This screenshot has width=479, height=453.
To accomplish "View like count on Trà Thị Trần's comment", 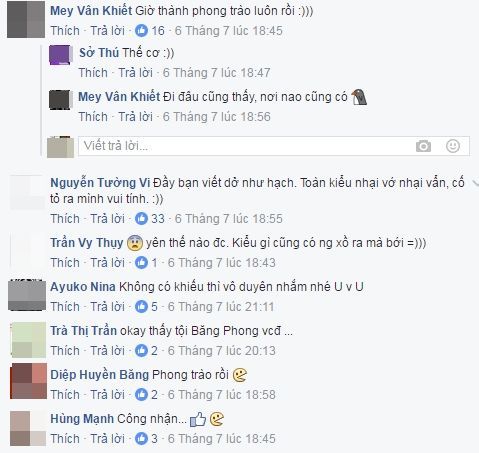I will (x=146, y=351).
